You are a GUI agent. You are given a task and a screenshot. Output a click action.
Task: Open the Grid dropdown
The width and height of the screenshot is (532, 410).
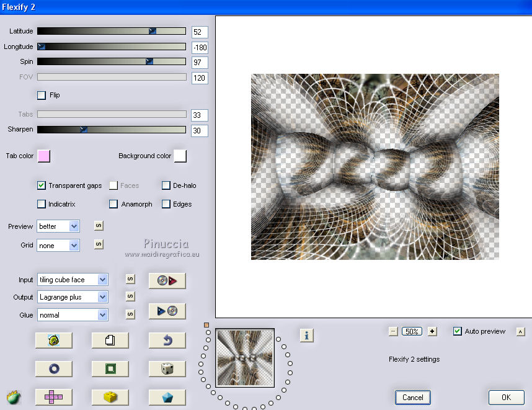[58, 246]
